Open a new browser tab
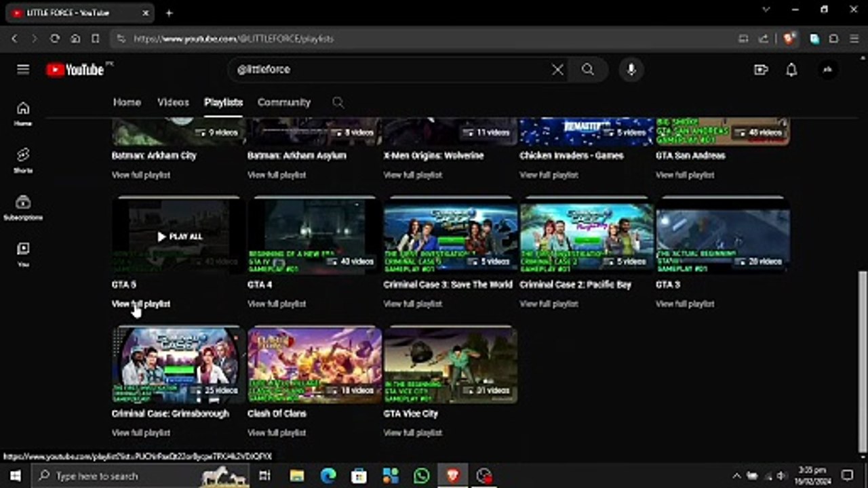Image resolution: width=868 pixels, height=488 pixels. [169, 13]
